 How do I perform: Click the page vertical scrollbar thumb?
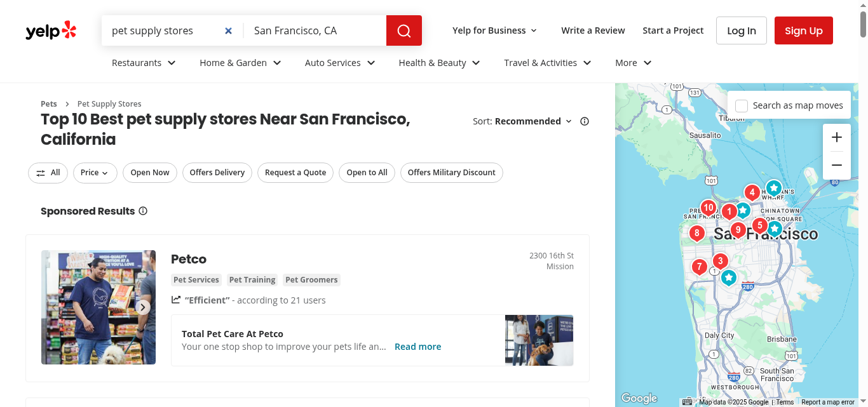tap(863, 23)
